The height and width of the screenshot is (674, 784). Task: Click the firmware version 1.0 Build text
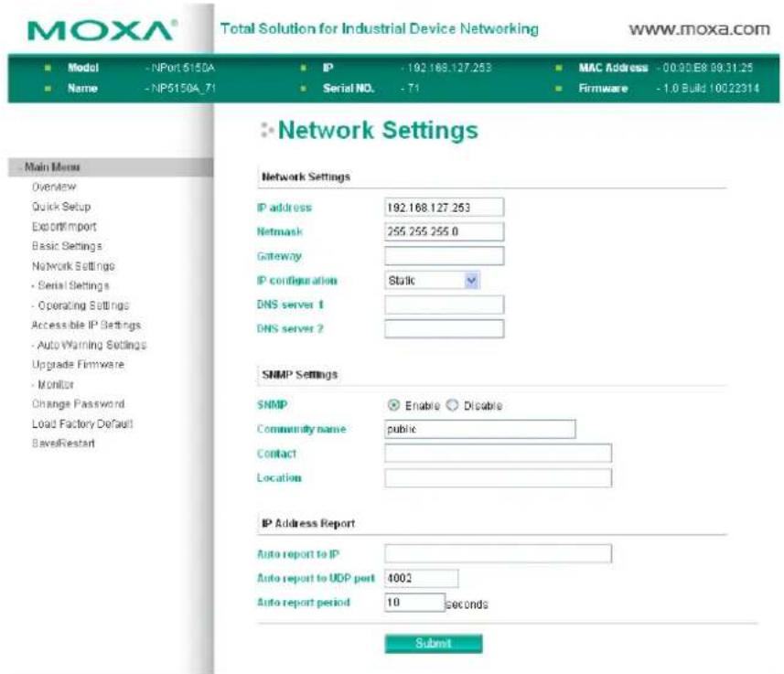click(x=711, y=89)
